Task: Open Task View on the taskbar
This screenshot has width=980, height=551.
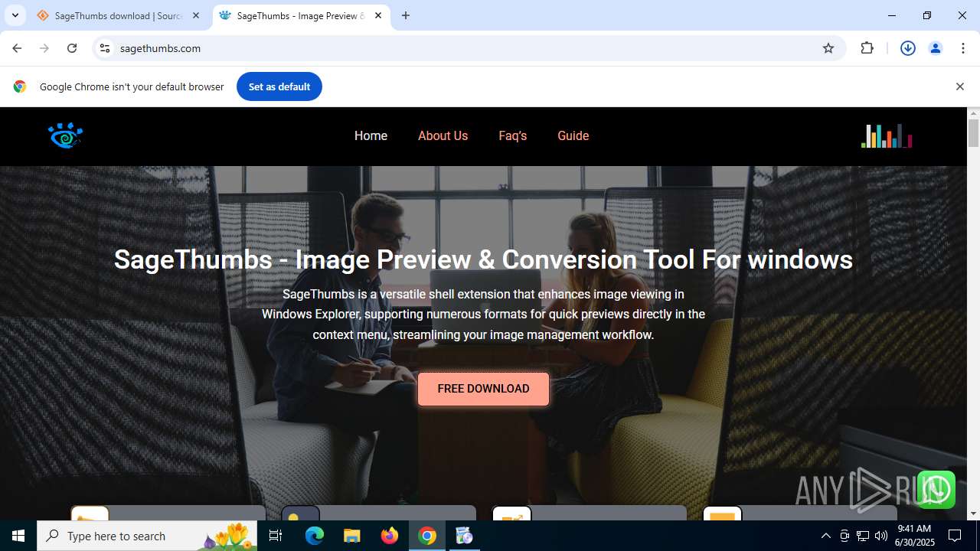Action: pyautogui.click(x=276, y=536)
